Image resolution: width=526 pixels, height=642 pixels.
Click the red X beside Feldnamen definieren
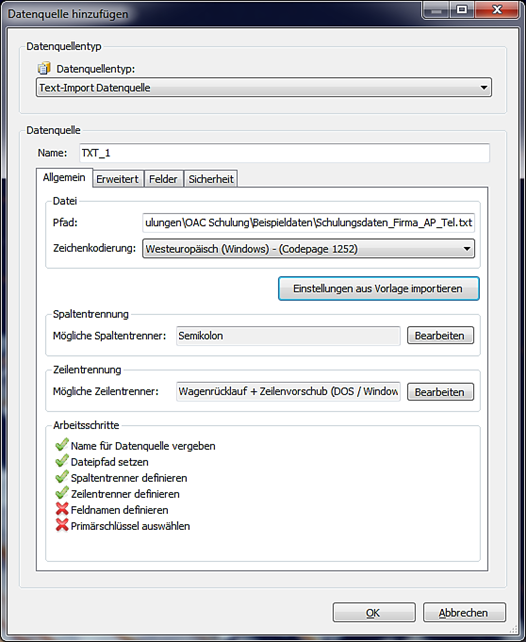(62, 509)
